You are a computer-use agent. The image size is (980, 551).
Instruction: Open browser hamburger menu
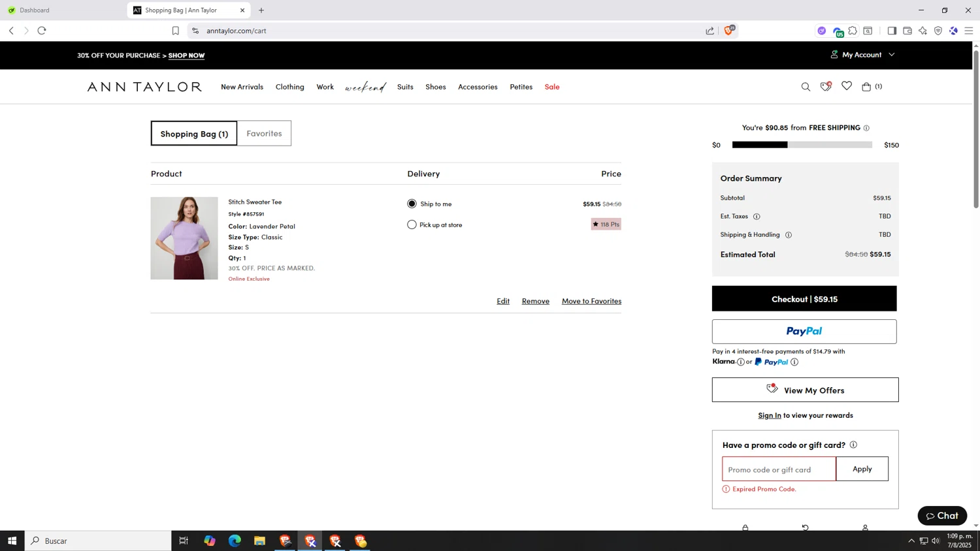coord(969,31)
